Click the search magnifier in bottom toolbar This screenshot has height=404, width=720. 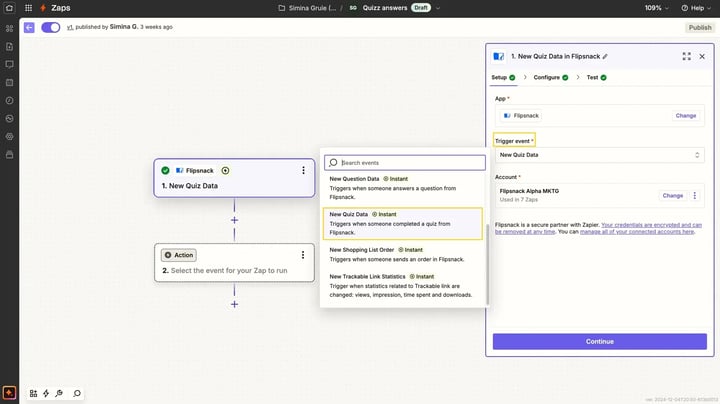[77, 393]
